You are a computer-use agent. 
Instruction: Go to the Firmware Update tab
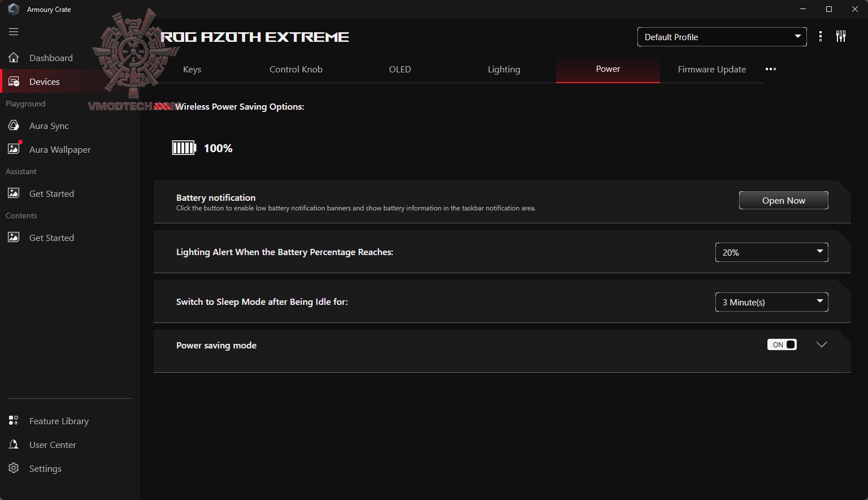711,69
